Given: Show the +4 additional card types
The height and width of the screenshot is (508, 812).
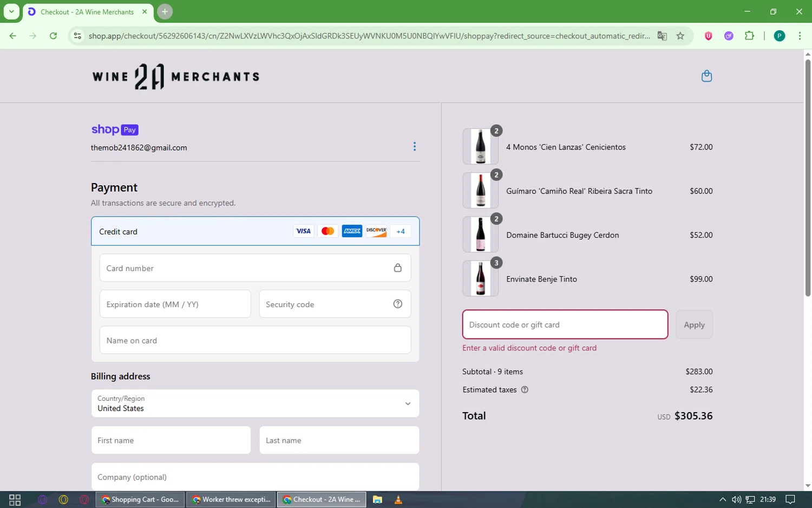Looking at the screenshot, I should click(x=401, y=231).
